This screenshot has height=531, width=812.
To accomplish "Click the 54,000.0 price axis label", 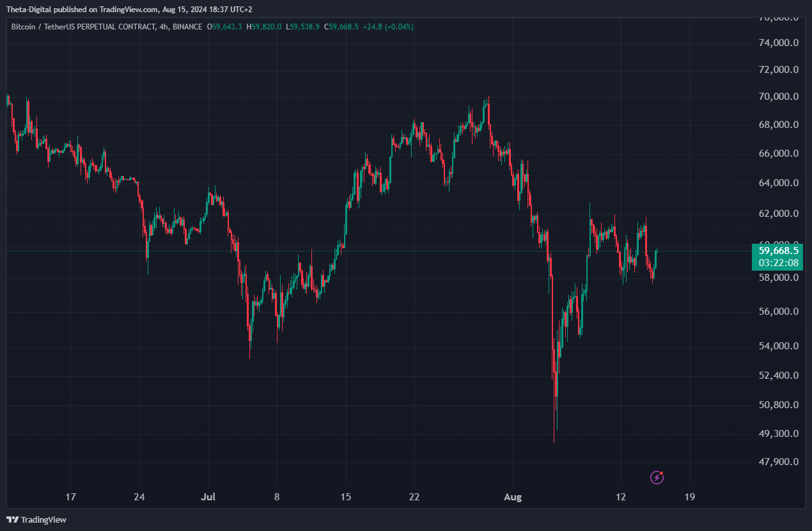I will 777,346.
